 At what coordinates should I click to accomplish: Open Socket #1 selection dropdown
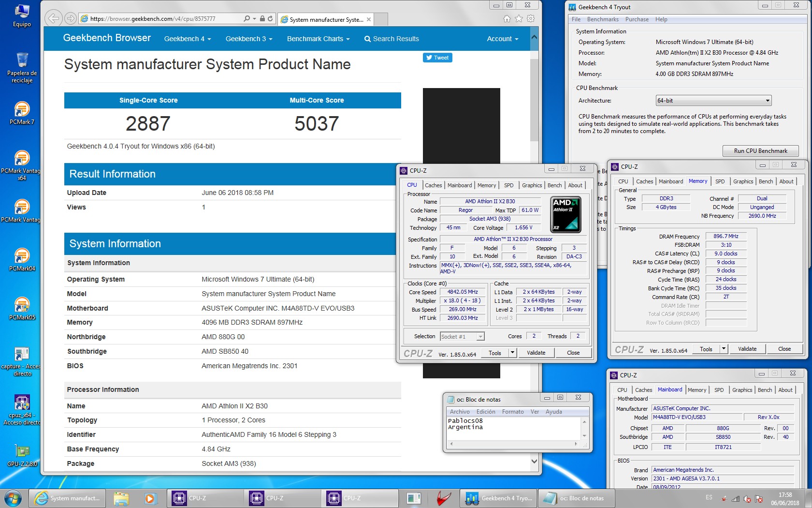click(x=462, y=336)
